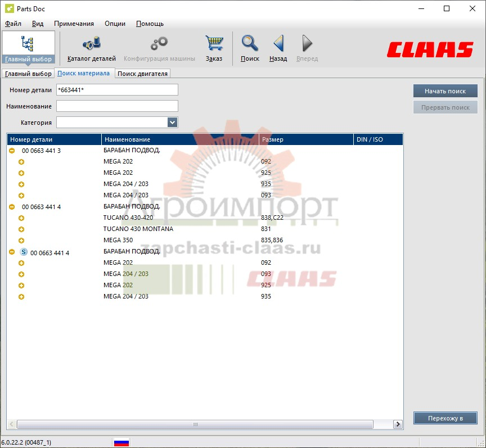This screenshot has height=448, width=486.
Task: Click the Russian flag in the status bar
Action: coord(121,442)
